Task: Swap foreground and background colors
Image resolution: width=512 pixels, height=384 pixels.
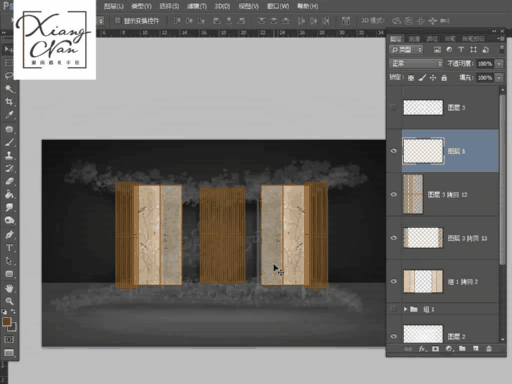Action: coord(13,311)
